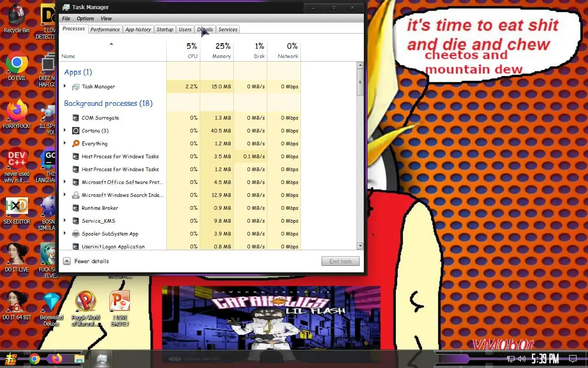Click the Background processes (18) heading
Image resolution: width=588 pixels, height=368 pixels.
108,103
